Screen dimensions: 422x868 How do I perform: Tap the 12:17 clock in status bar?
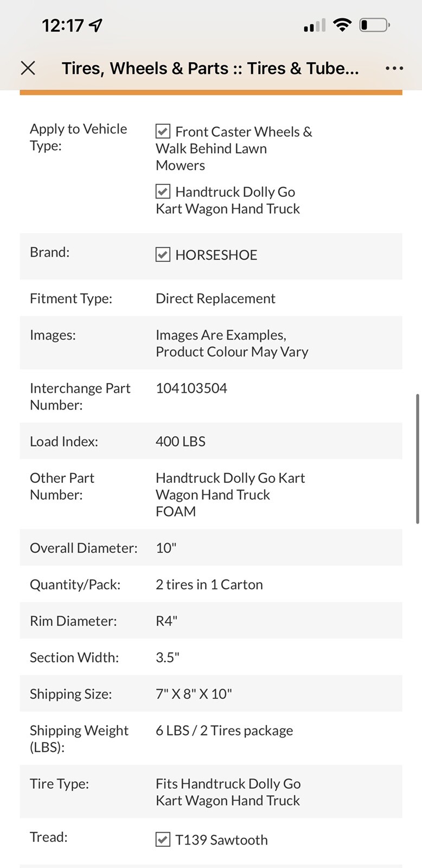63,25
